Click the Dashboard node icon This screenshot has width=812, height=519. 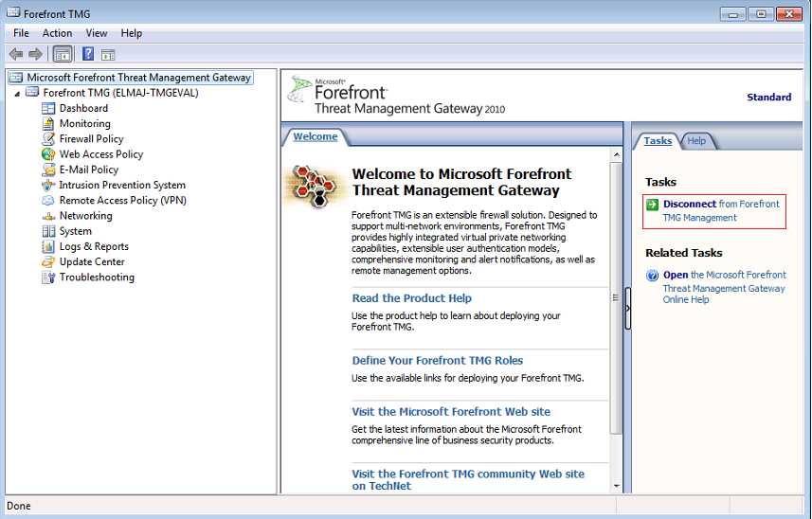pos(48,108)
